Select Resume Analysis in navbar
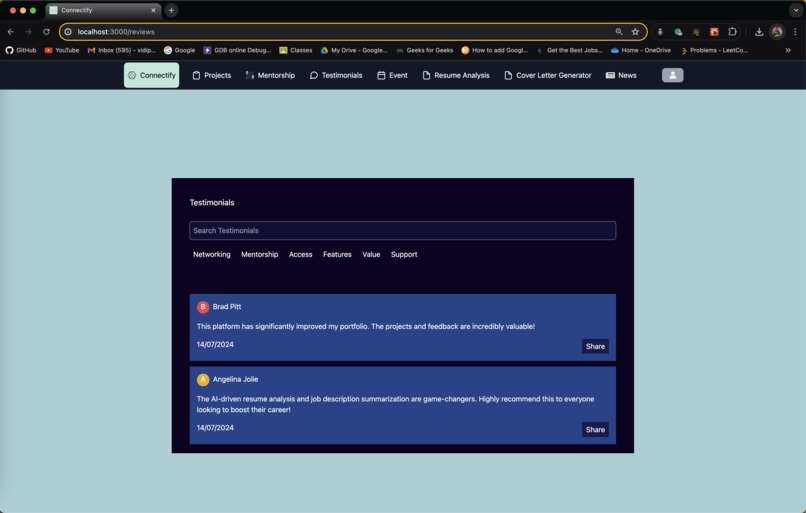Screen dimensions: 806x513 coord(456,75)
